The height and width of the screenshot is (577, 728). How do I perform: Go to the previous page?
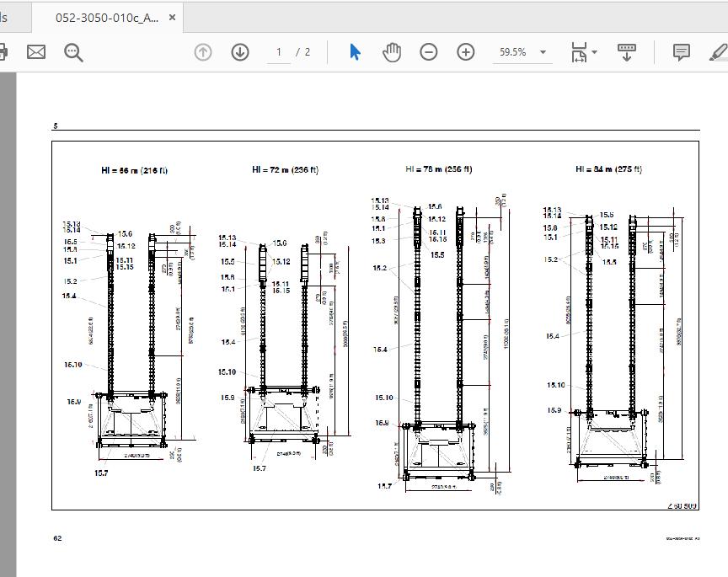202,51
